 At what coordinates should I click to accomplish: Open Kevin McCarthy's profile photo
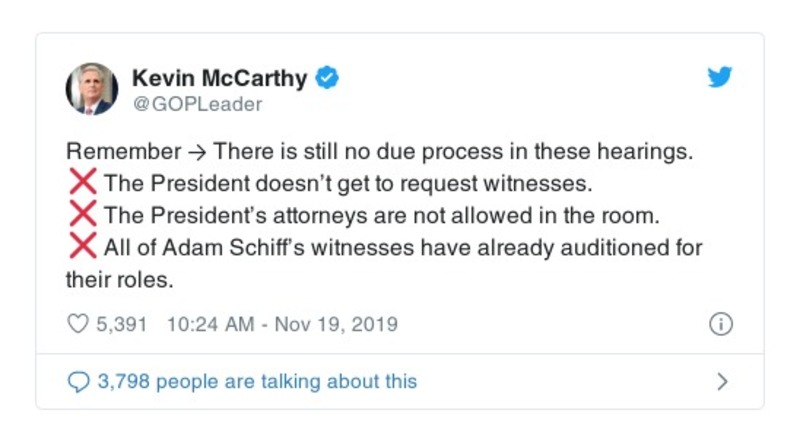click(92, 88)
